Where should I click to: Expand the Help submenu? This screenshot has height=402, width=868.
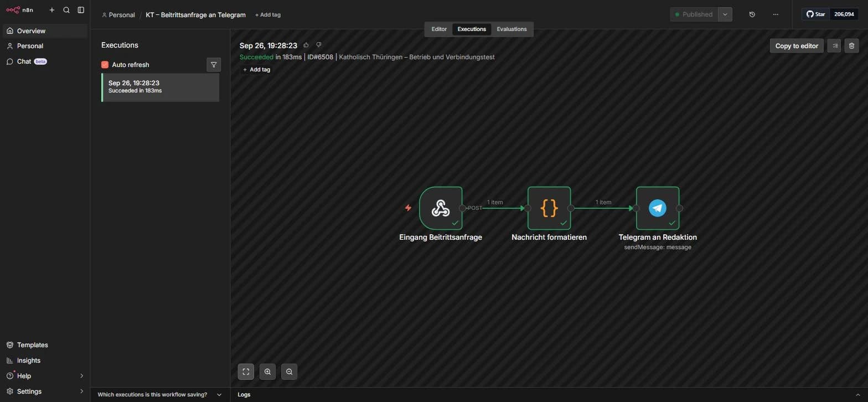click(81, 376)
